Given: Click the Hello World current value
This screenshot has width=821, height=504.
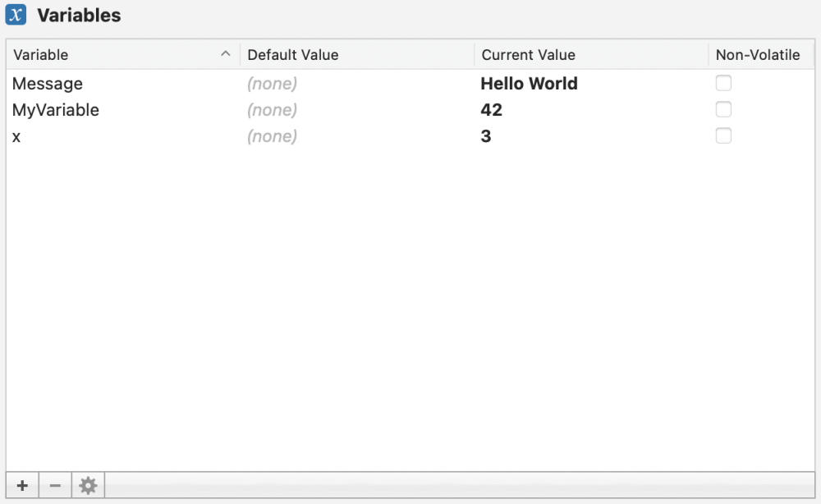Looking at the screenshot, I should tap(529, 84).
